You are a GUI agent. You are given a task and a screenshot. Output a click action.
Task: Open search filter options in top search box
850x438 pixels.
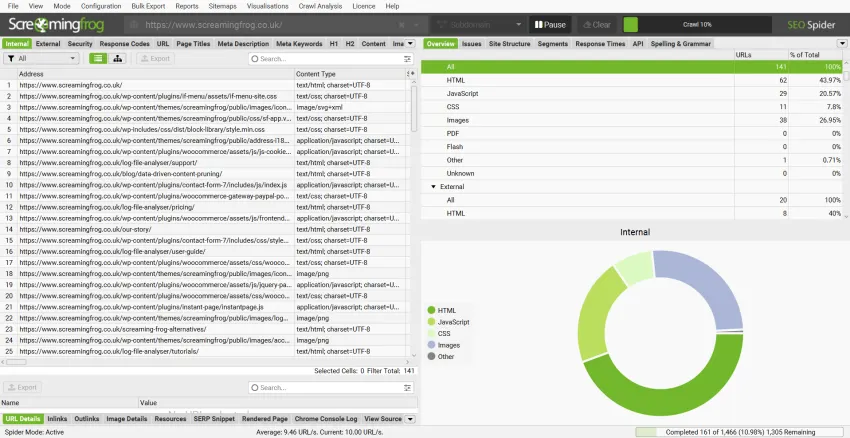[x=408, y=59]
